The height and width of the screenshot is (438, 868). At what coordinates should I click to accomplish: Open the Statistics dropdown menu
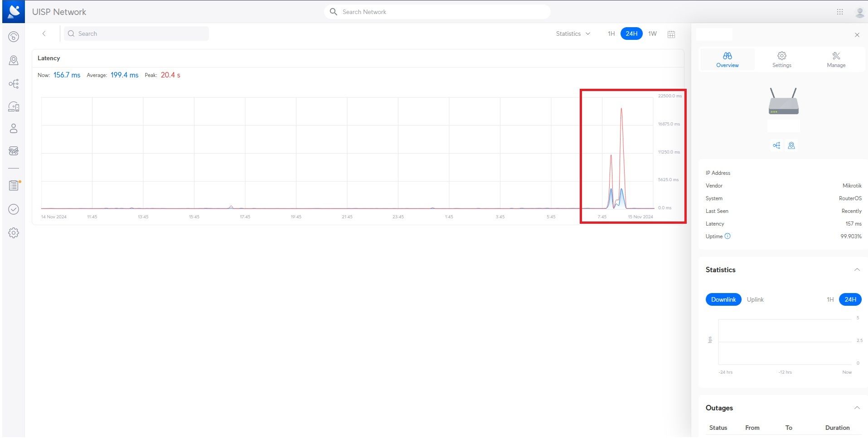[x=573, y=34]
